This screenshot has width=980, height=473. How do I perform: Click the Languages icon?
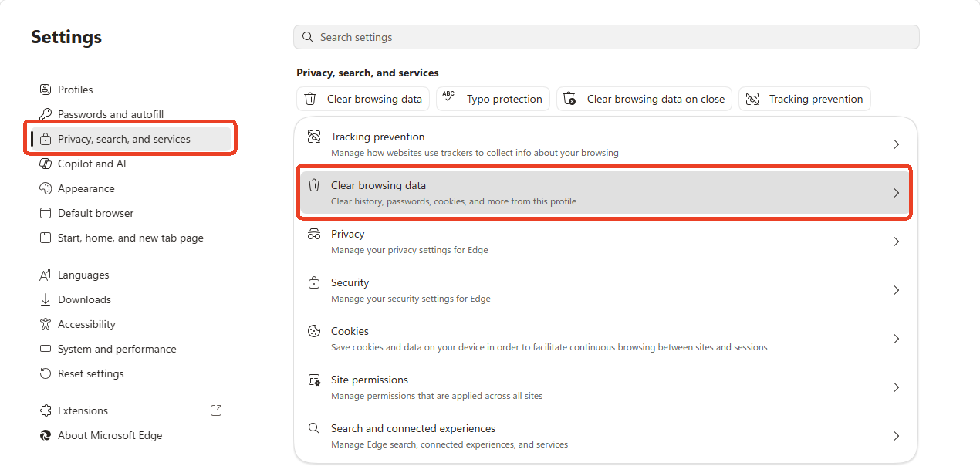pos(46,275)
